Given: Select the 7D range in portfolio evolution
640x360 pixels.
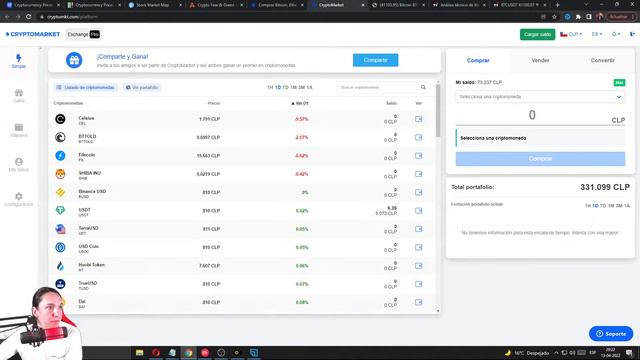Looking at the screenshot, I should pyautogui.click(x=603, y=206).
